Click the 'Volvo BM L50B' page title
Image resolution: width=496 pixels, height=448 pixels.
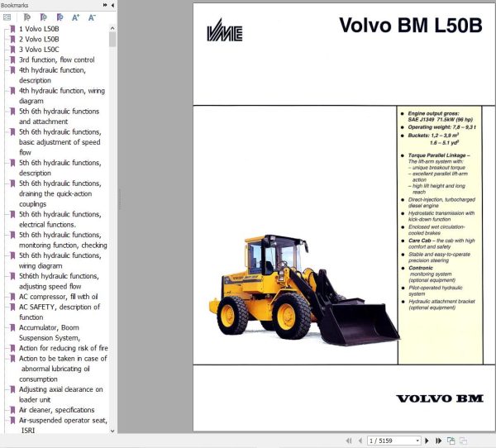(x=411, y=25)
